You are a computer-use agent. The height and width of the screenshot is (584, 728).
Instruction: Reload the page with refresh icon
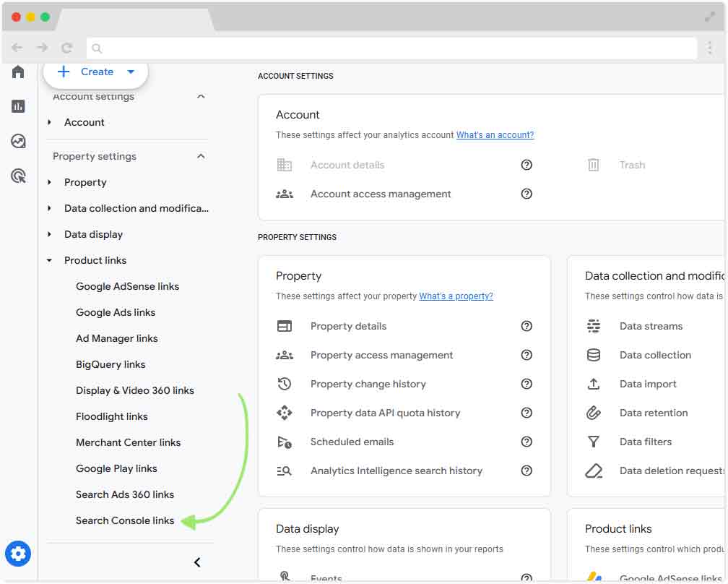pos(67,48)
